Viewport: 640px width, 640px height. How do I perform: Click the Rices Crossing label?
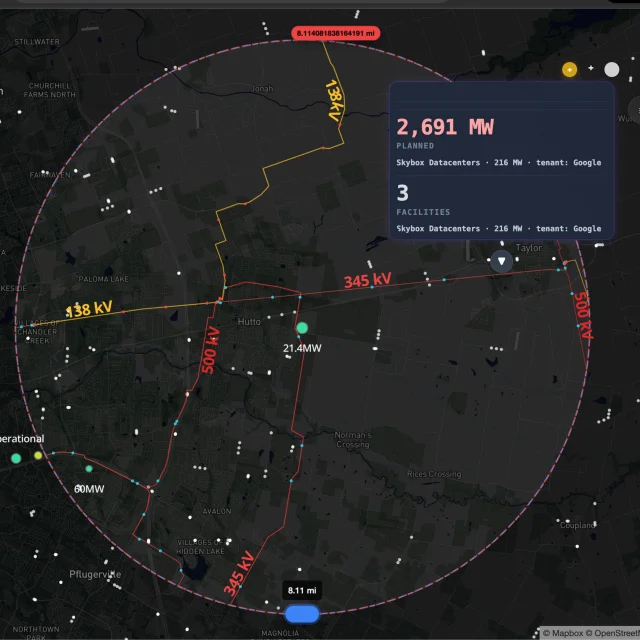pyautogui.click(x=434, y=474)
